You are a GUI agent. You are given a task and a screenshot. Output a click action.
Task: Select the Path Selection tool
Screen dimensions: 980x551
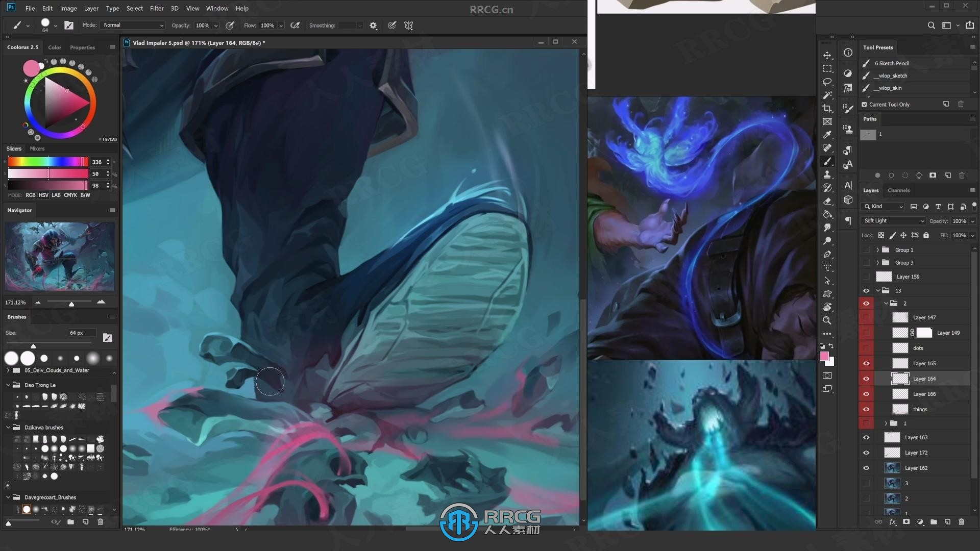coord(827,281)
